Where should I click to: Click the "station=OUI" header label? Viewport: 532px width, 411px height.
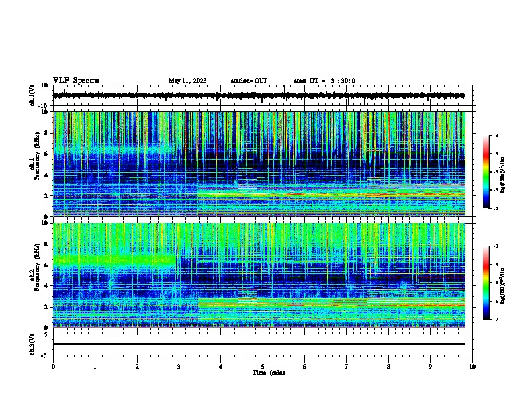[249, 81]
